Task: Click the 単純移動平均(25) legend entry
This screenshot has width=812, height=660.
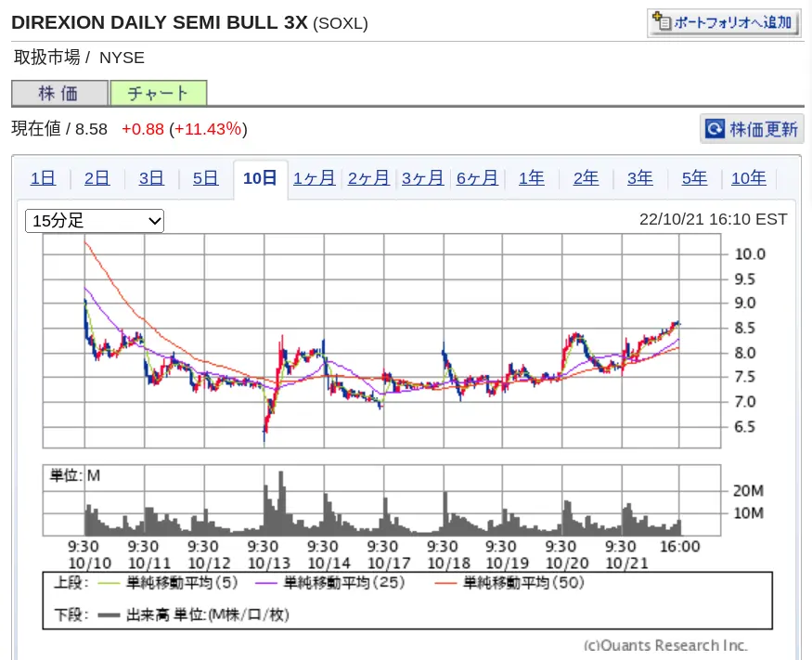Action: [329, 583]
